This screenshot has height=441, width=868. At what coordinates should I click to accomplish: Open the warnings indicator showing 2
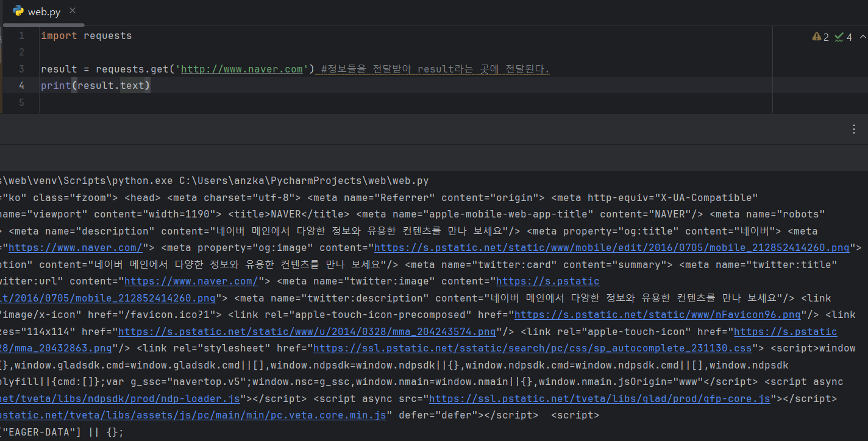(x=820, y=37)
